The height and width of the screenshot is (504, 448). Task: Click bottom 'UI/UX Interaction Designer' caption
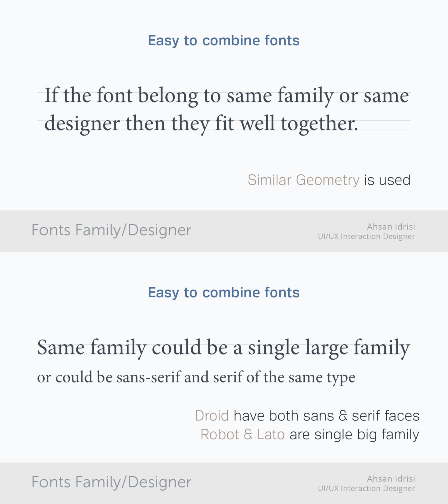pos(366,489)
